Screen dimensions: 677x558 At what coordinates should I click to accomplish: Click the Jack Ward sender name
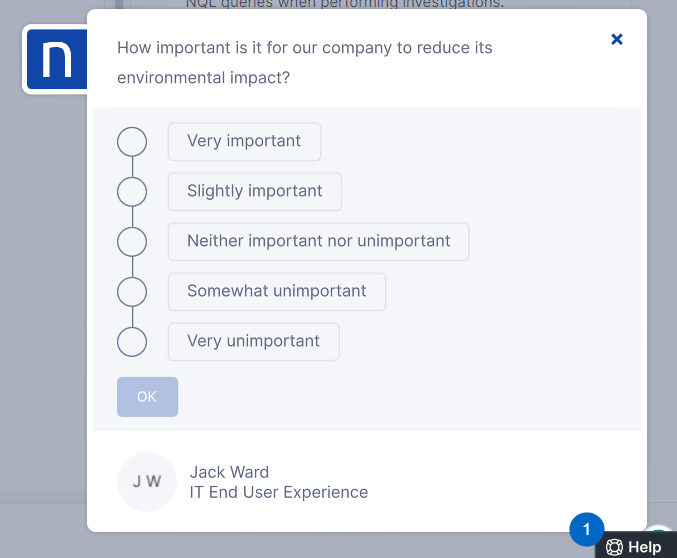(x=229, y=472)
